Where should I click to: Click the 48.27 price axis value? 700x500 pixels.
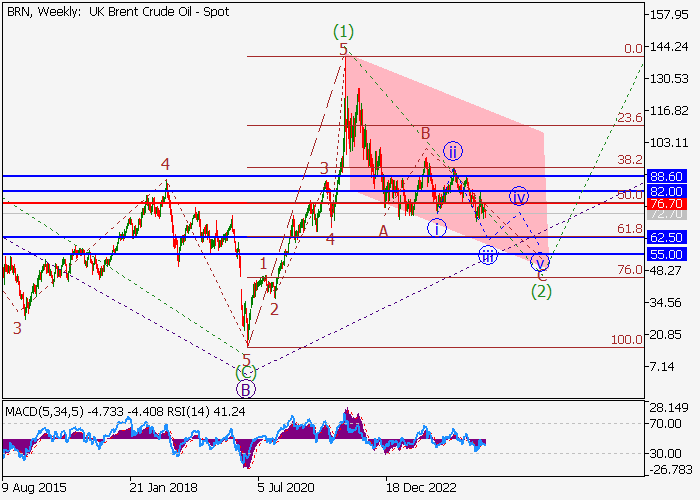pyautogui.click(x=665, y=270)
